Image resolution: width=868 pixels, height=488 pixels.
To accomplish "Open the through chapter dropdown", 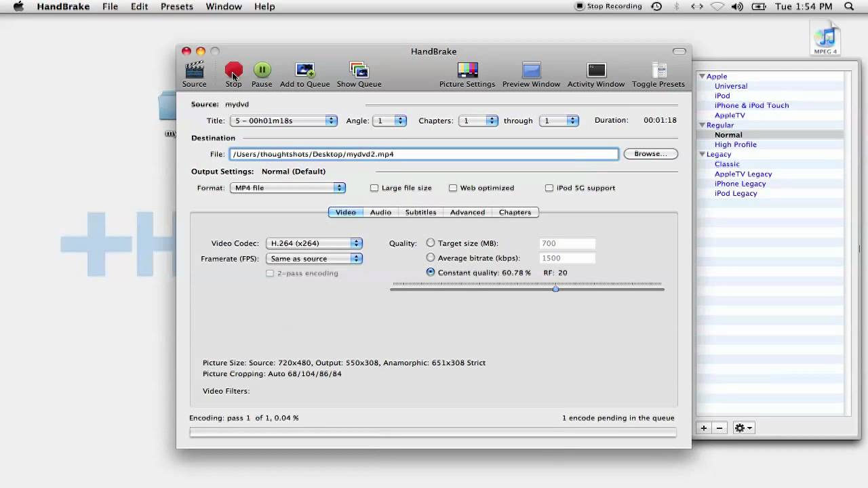I will (x=559, y=121).
